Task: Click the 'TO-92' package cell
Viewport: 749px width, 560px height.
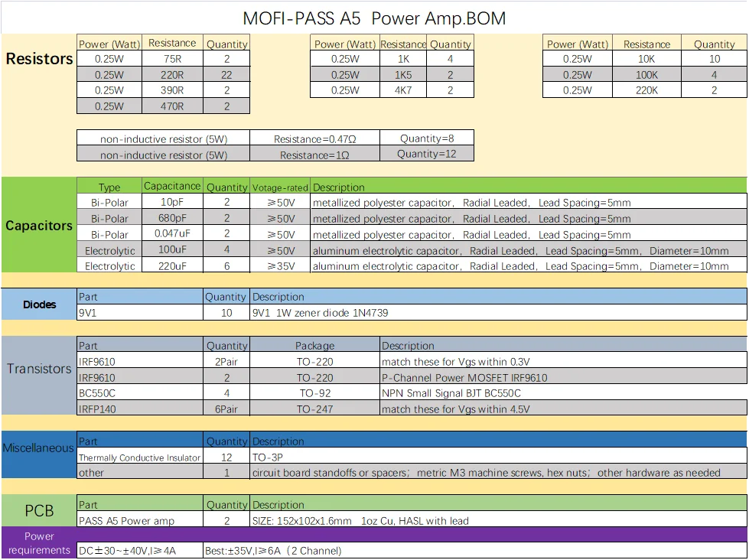Action: click(x=314, y=393)
